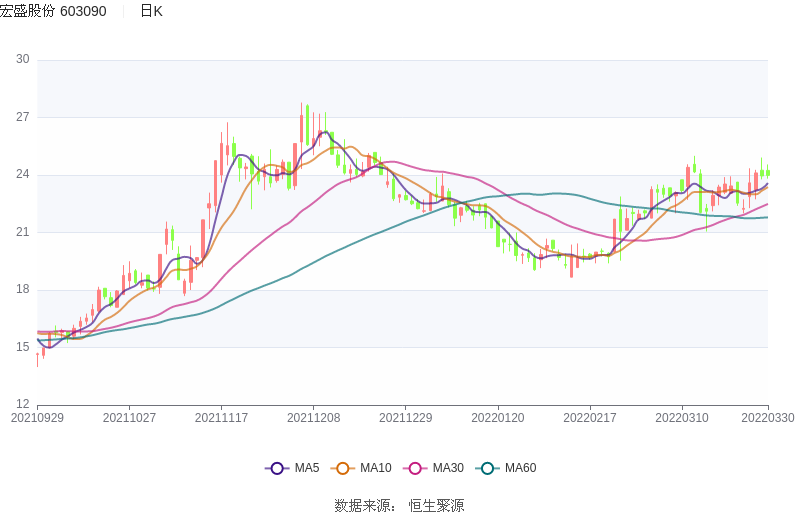Click the 恒生聚源 data source text
This screenshot has height=517, width=800.
point(436,505)
